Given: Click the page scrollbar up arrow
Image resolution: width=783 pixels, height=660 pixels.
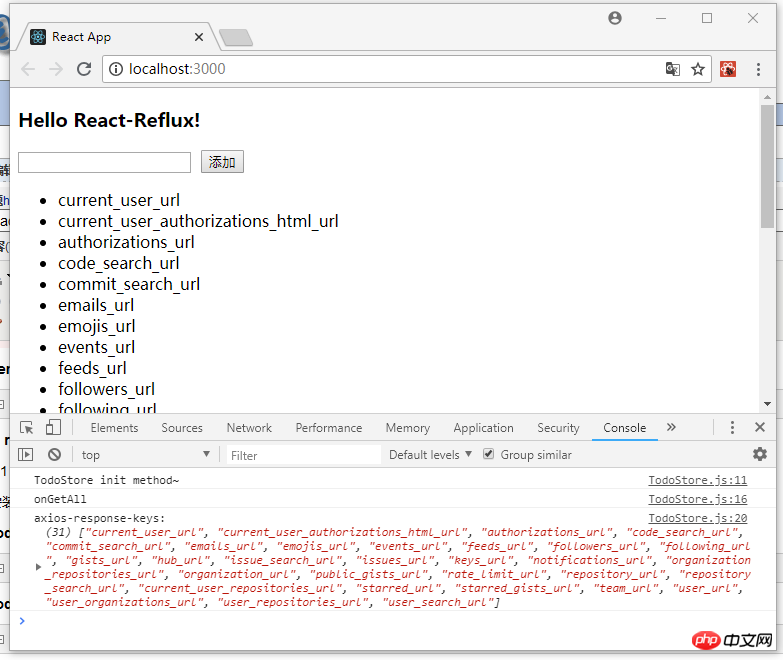Looking at the screenshot, I should coord(767,96).
